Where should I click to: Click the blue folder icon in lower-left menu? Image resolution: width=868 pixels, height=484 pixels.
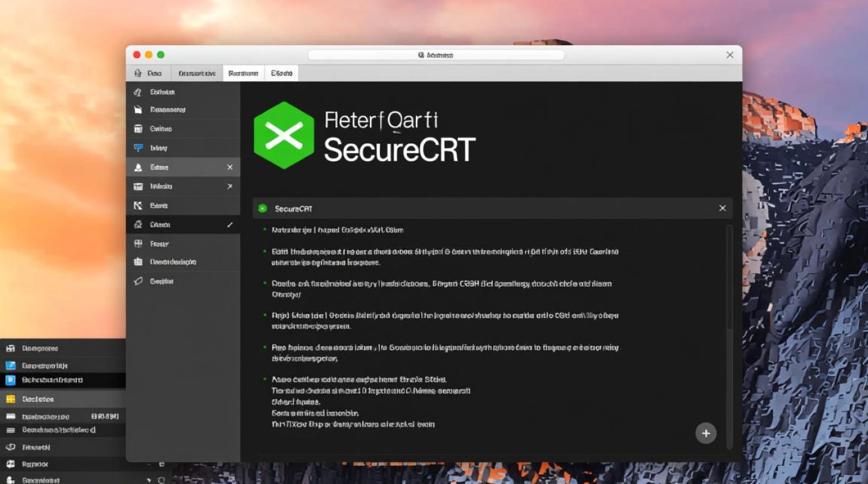point(10,365)
